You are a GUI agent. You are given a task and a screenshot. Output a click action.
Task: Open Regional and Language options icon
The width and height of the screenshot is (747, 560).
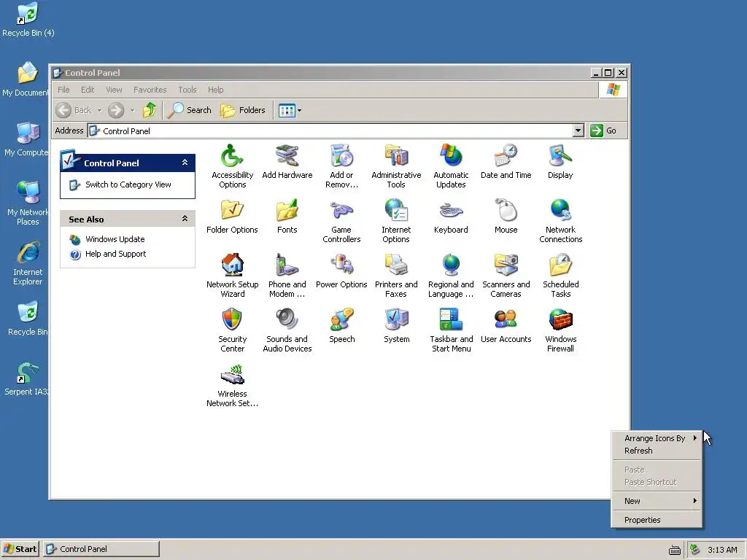[x=451, y=276]
